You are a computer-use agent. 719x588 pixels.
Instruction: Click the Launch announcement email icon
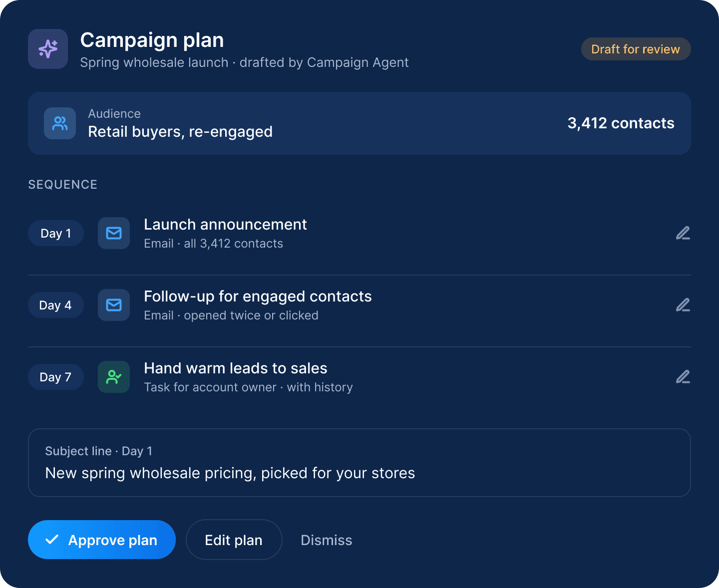114,233
